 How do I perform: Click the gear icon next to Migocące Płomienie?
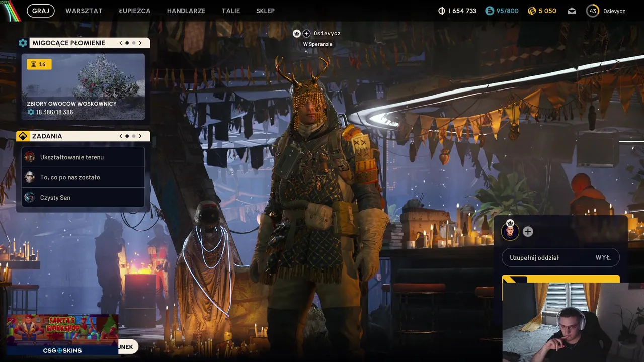coord(23,43)
